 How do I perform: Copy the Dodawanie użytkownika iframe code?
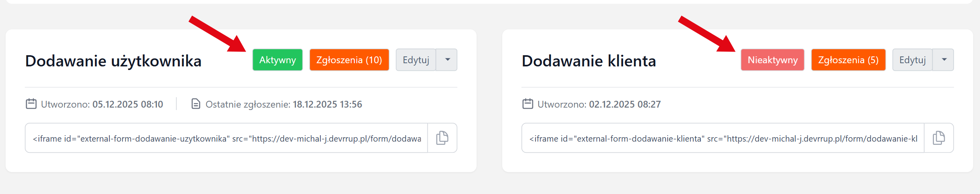(x=442, y=138)
